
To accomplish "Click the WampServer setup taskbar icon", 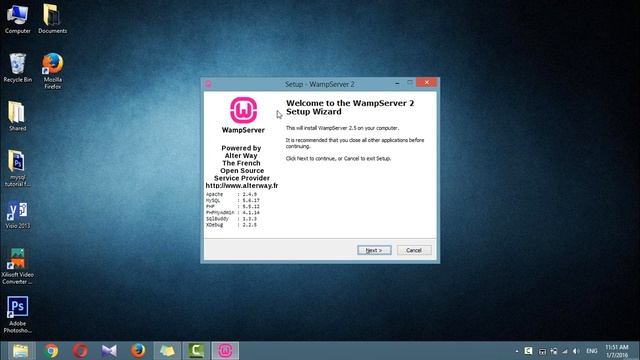I will (225, 351).
